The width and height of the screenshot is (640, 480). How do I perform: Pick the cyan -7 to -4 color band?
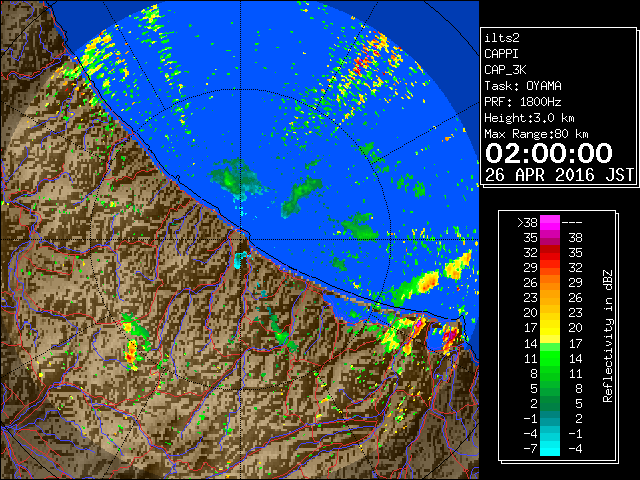pos(550,448)
